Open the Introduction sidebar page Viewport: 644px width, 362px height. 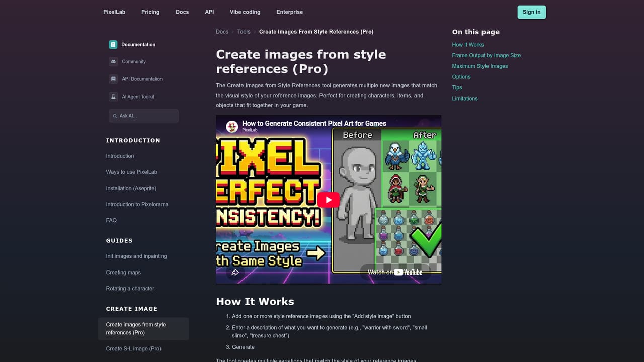coord(120,156)
